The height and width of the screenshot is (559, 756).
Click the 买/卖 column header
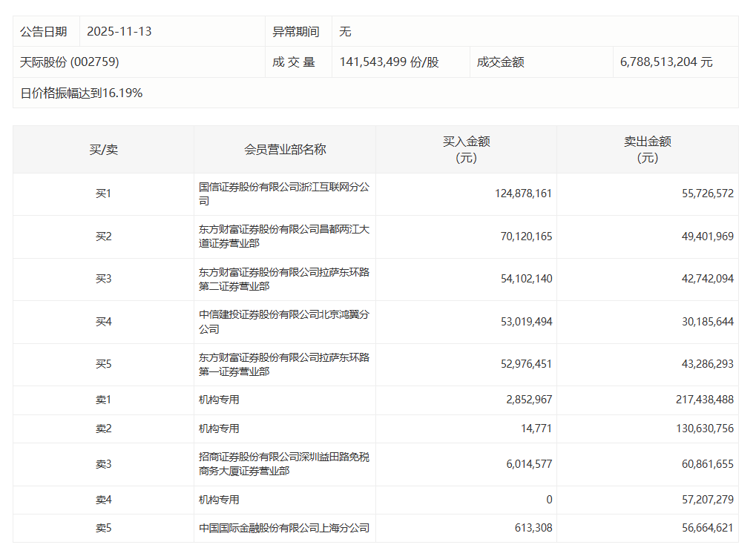coord(103,149)
